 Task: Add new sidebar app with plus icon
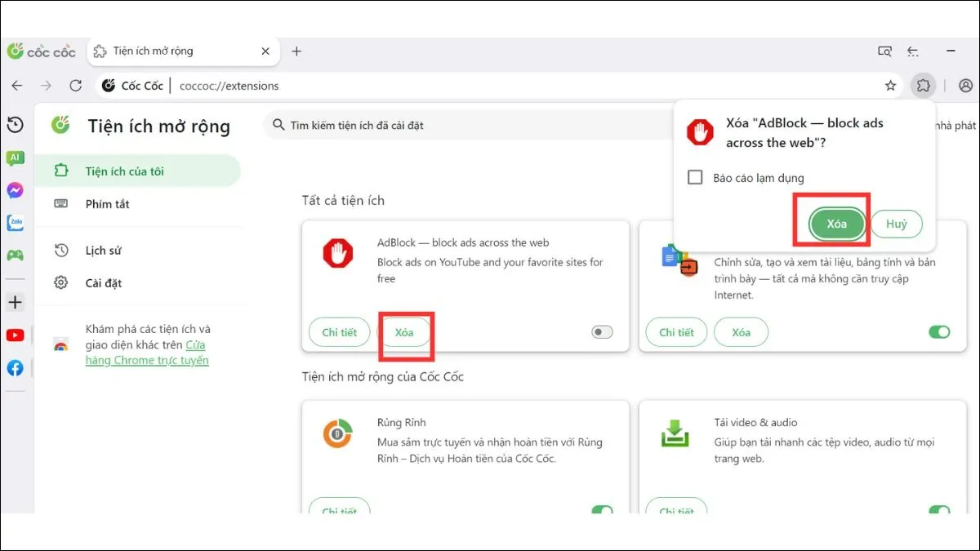pos(15,303)
